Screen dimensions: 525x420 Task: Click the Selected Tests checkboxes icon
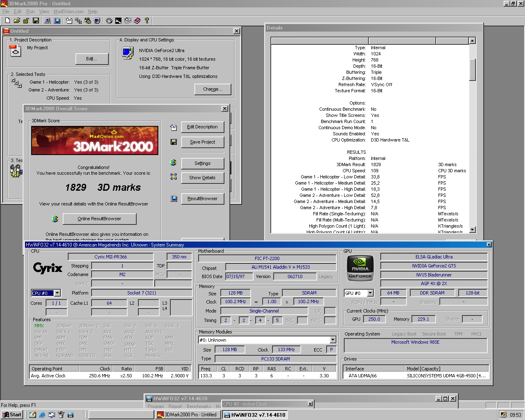tap(16, 82)
